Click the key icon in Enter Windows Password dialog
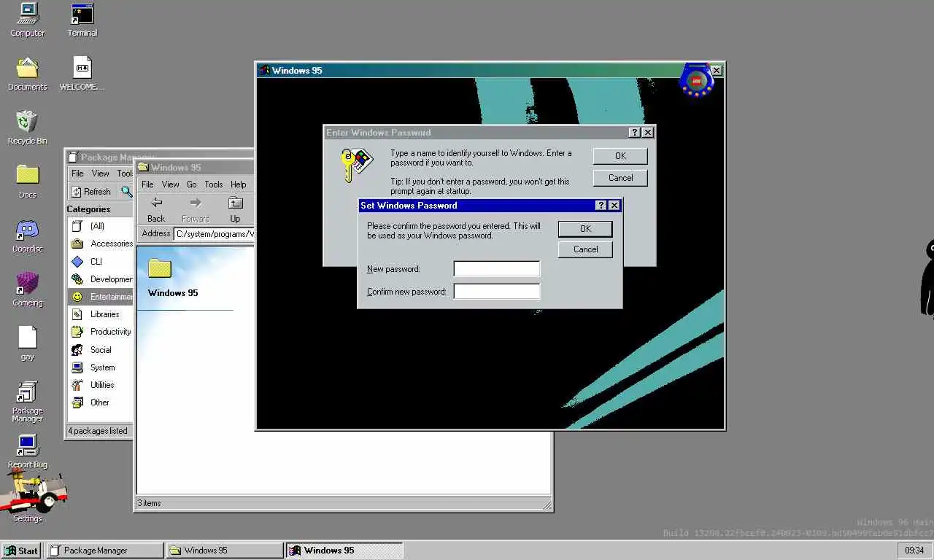934x560 pixels. pos(356,165)
